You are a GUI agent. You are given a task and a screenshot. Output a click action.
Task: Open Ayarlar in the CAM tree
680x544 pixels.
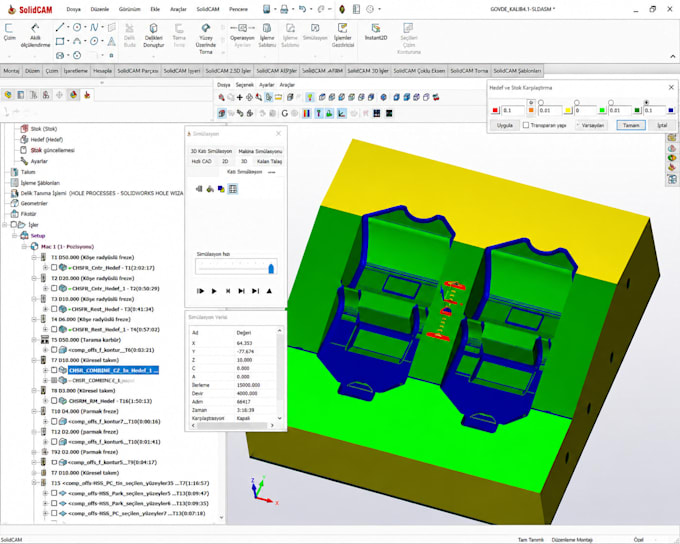pos(39,161)
